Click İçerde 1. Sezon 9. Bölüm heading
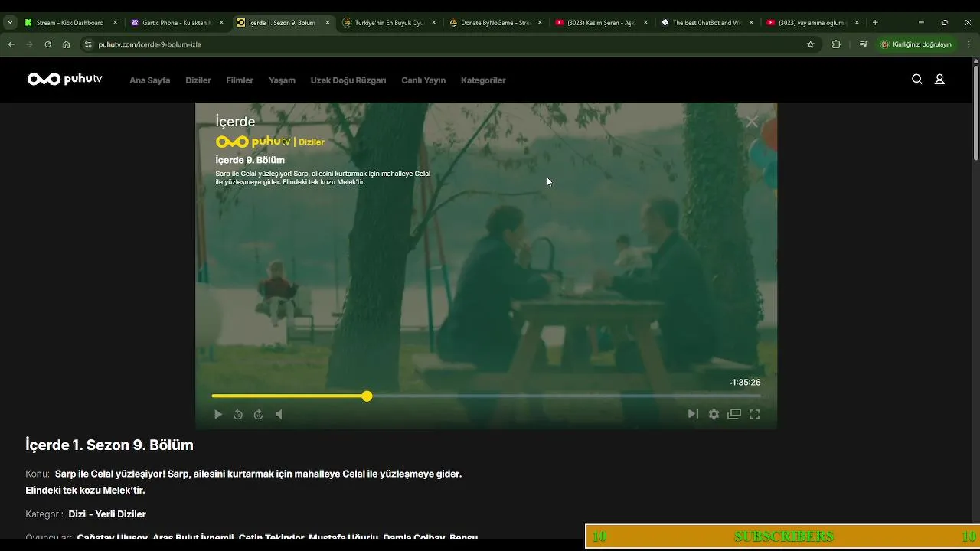The image size is (980, 551). click(109, 445)
